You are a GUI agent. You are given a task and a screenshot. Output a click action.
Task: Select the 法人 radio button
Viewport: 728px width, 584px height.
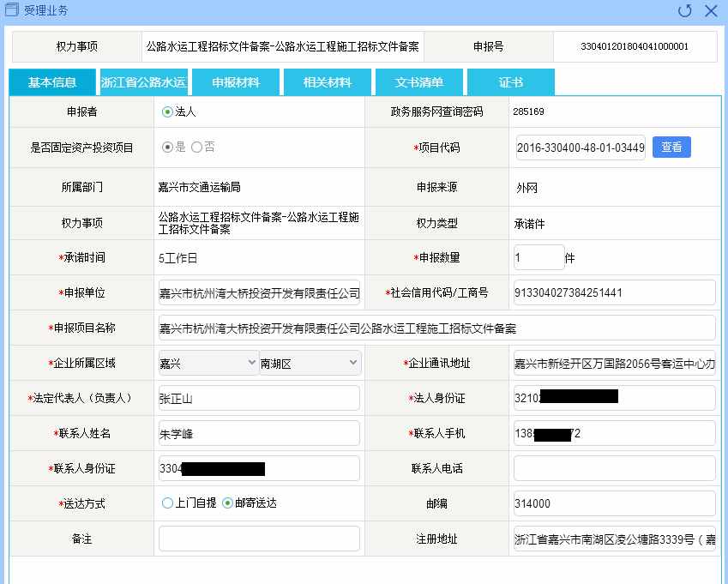(167, 111)
